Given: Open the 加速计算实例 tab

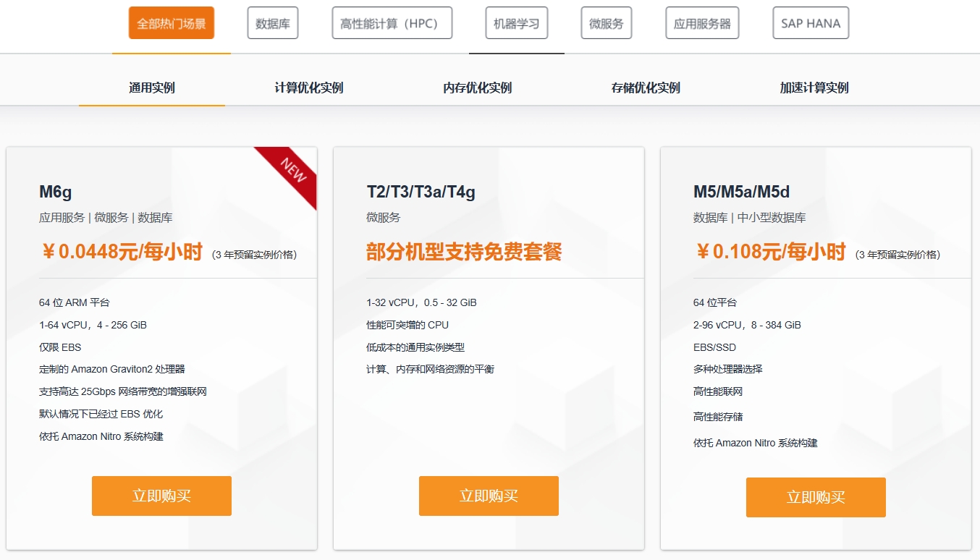Looking at the screenshot, I should pyautogui.click(x=811, y=87).
